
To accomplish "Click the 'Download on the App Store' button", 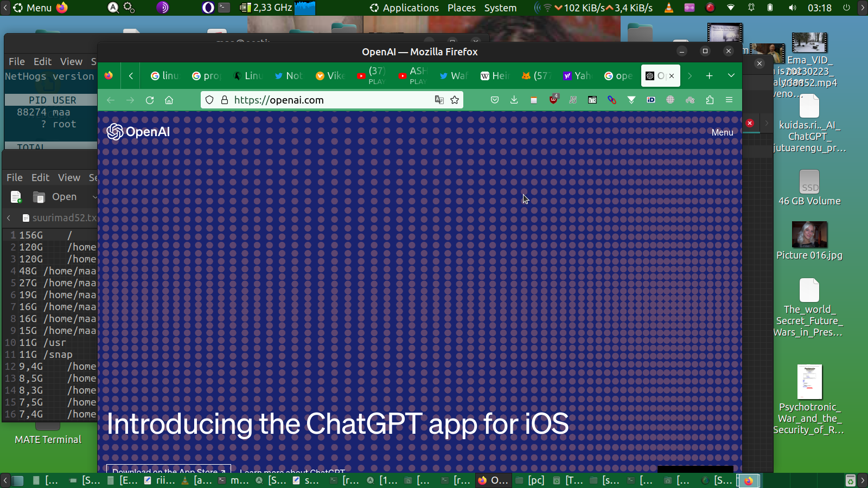I will (169, 469).
